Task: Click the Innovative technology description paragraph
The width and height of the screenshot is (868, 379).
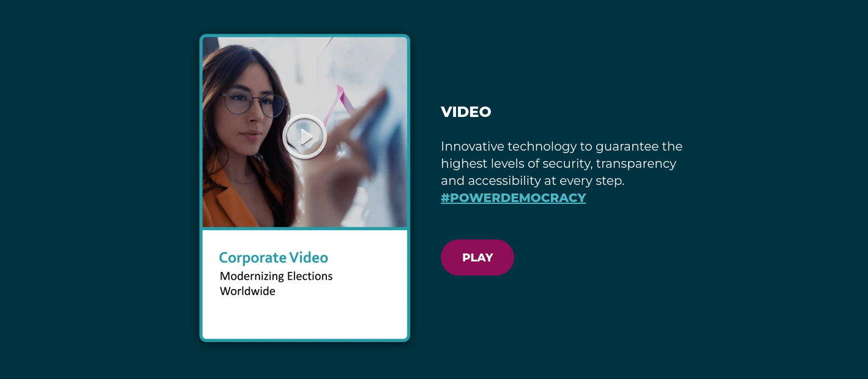Action: 562,163
